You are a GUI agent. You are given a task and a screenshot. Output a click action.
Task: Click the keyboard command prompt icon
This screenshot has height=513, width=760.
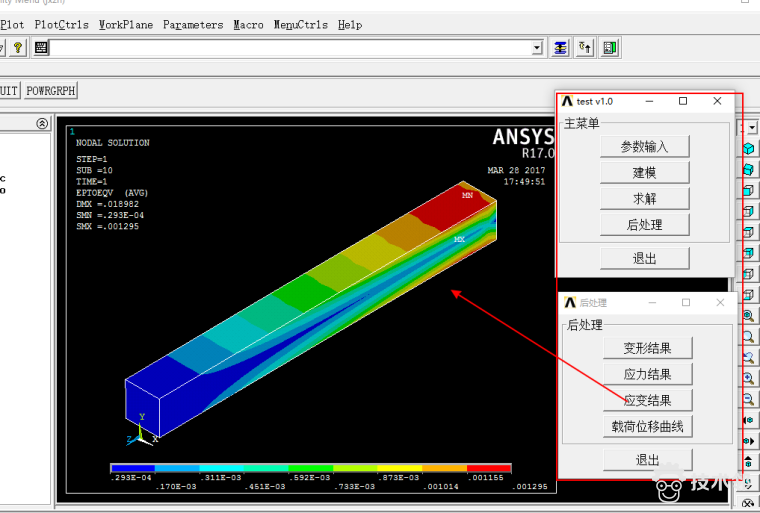coord(41,48)
